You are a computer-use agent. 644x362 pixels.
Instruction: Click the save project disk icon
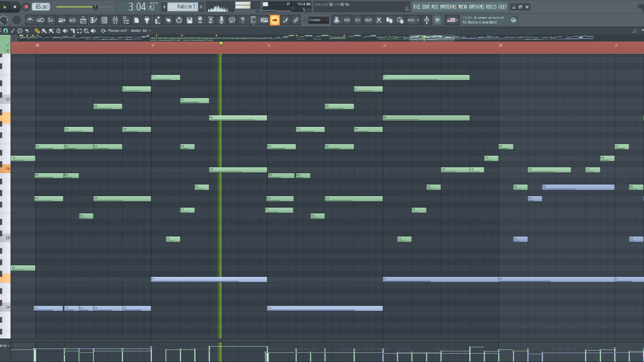[190, 20]
